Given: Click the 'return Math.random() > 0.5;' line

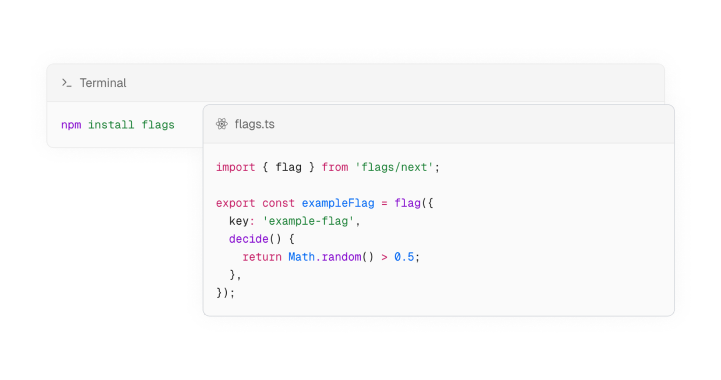Looking at the screenshot, I should pos(331,257).
